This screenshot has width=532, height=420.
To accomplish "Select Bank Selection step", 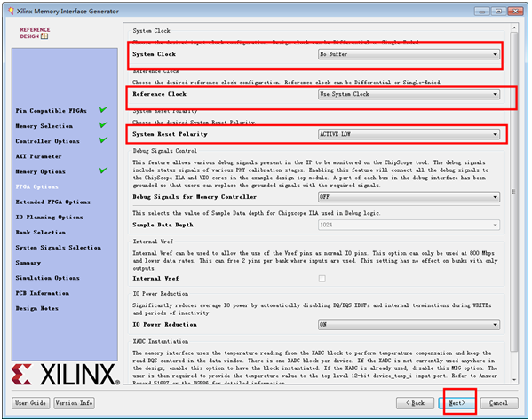I will pos(40,233).
